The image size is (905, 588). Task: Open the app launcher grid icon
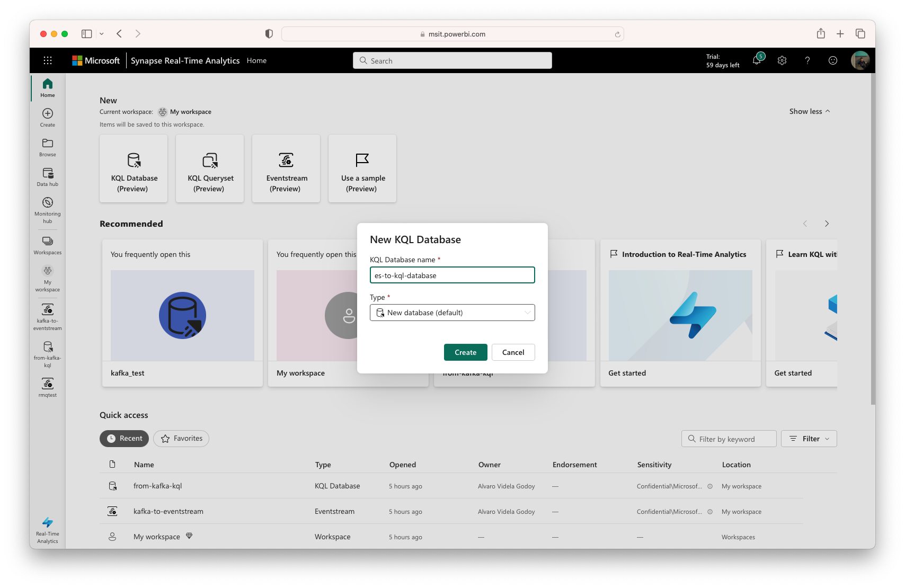(x=48, y=60)
